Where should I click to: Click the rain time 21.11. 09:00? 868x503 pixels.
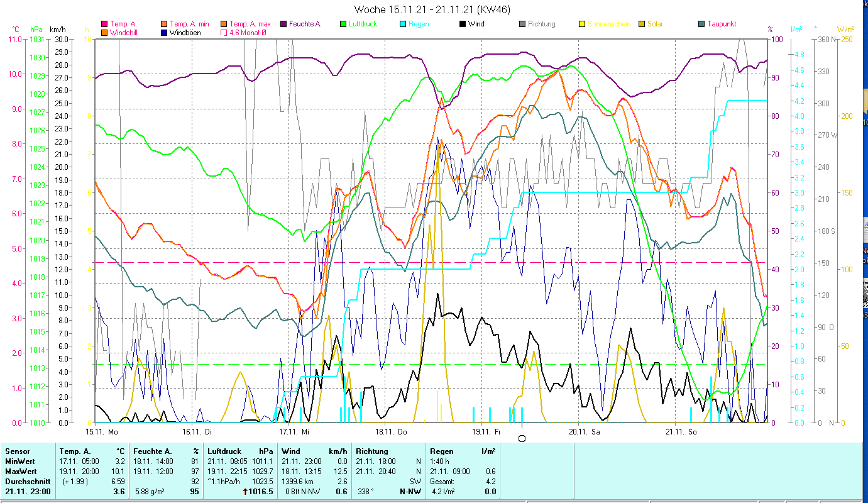tap(451, 472)
